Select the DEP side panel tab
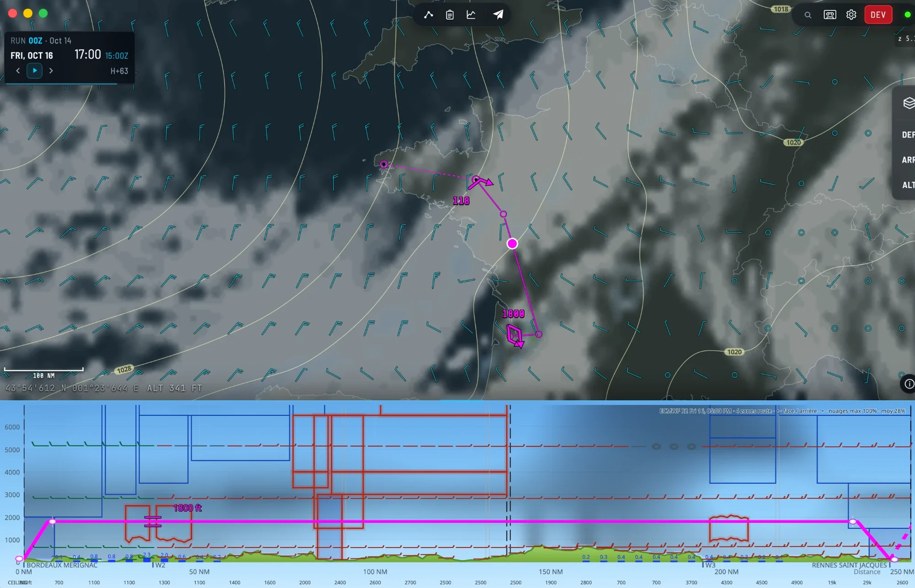915x588 pixels. coord(908,135)
